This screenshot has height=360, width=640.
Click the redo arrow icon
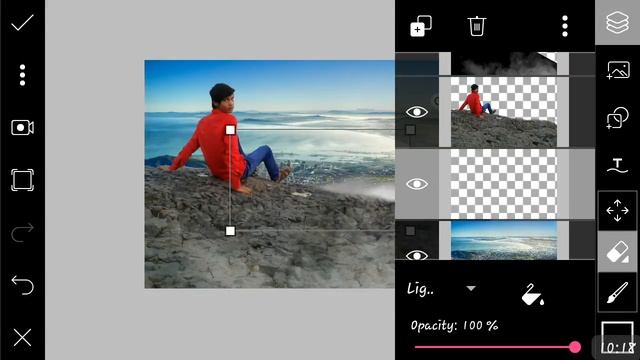point(22,232)
